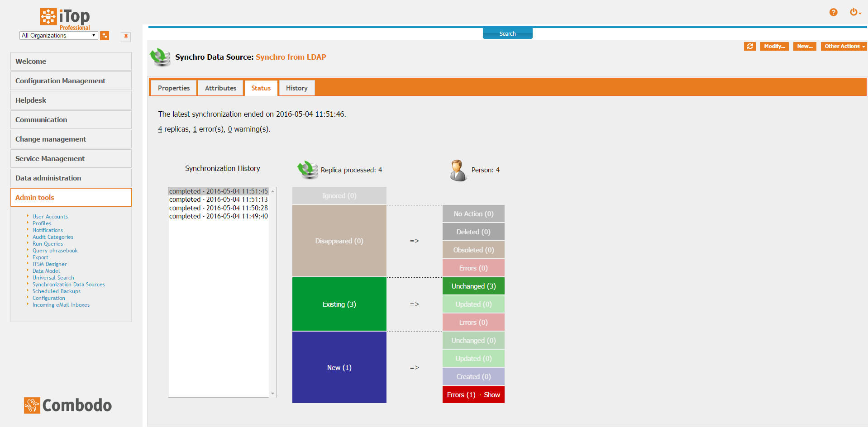Click the iTop Professional logo
This screenshot has width=868, height=427.
tap(65, 19)
